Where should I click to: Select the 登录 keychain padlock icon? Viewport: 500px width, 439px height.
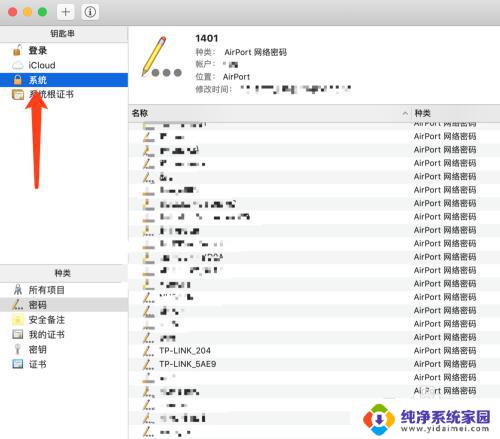tap(17, 50)
